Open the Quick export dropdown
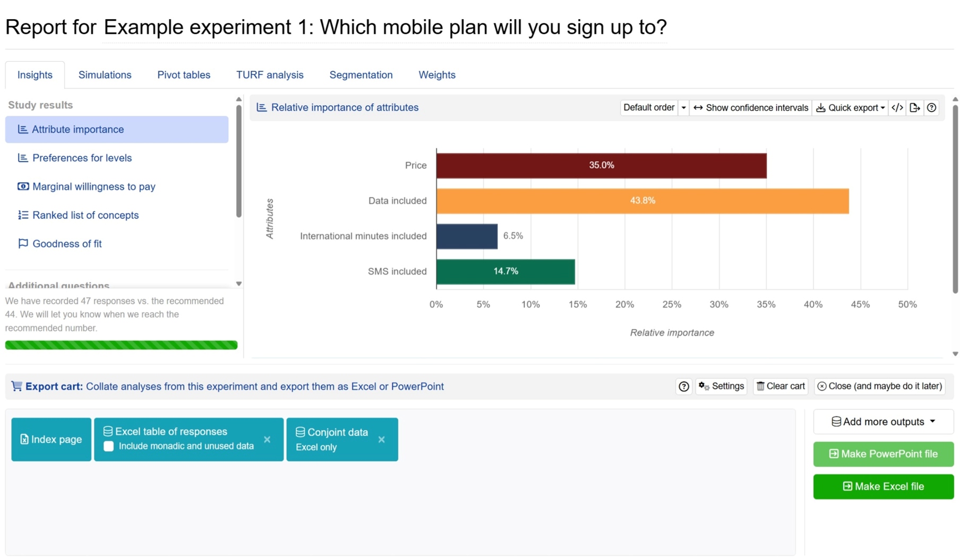The image size is (960, 560). pyautogui.click(x=850, y=108)
